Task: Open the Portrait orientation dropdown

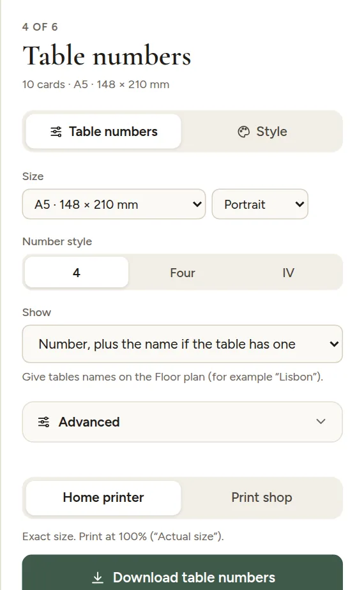Action: pyautogui.click(x=260, y=204)
